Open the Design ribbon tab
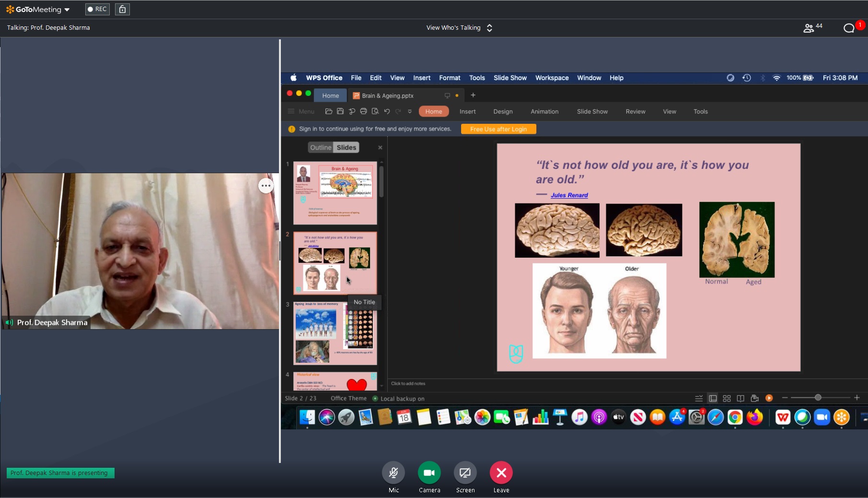 (x=503, y=111)
